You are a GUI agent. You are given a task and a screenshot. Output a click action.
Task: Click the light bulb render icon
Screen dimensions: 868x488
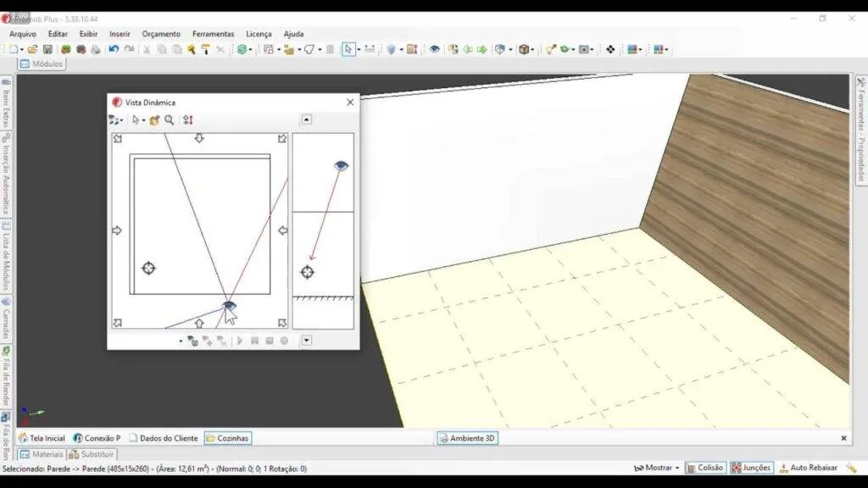tap(550, 49)
